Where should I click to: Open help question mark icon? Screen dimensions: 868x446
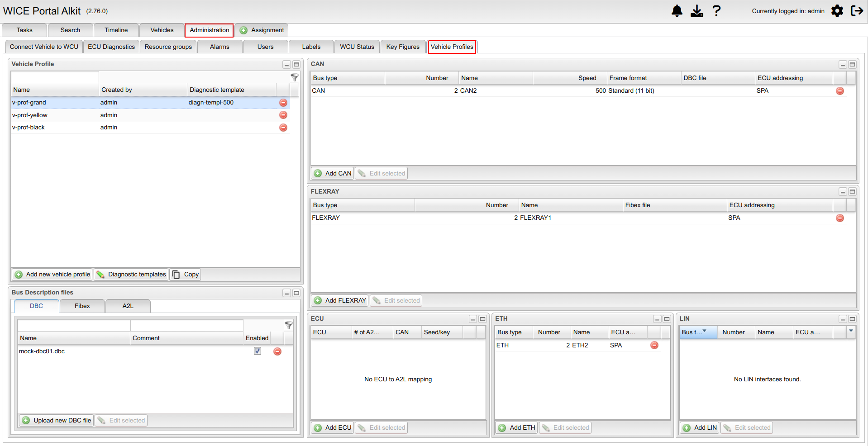pyautogui.click(x=716, y=11)
